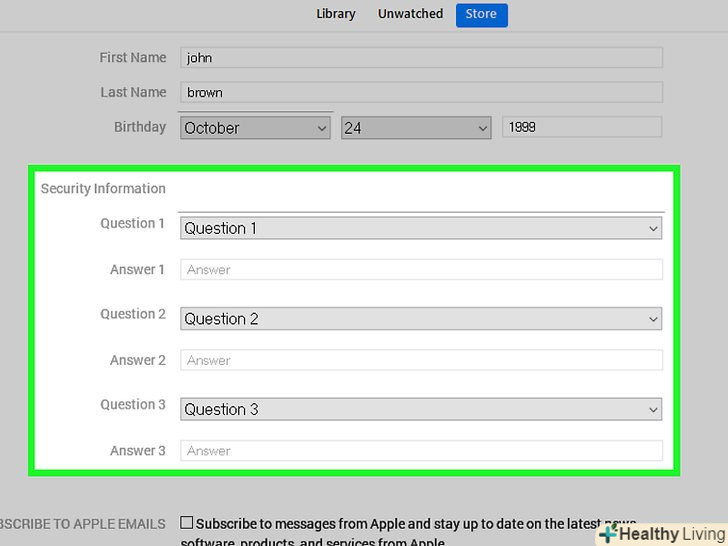Open the Question 1 security dropdown
This screenshot has width=728, height=546.
[x=421, y=228]
